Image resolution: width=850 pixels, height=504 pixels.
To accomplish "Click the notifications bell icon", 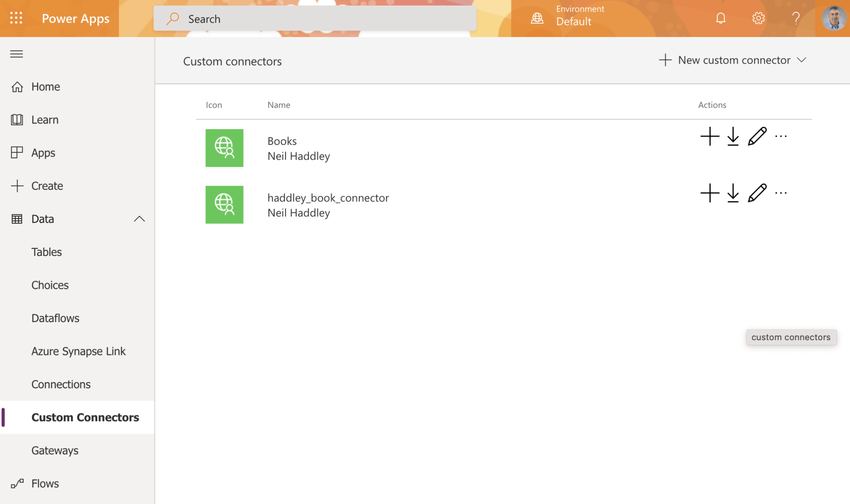I will coord(720,19).
